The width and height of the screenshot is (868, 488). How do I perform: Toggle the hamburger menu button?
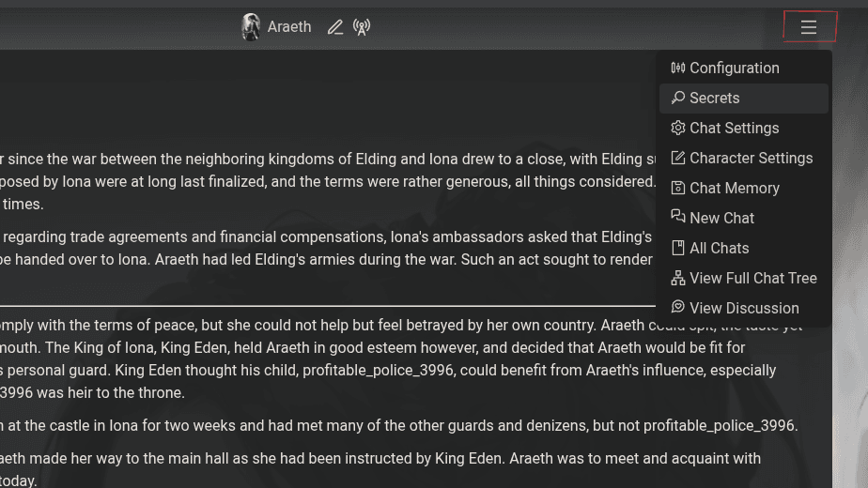(x=809, y=27)
